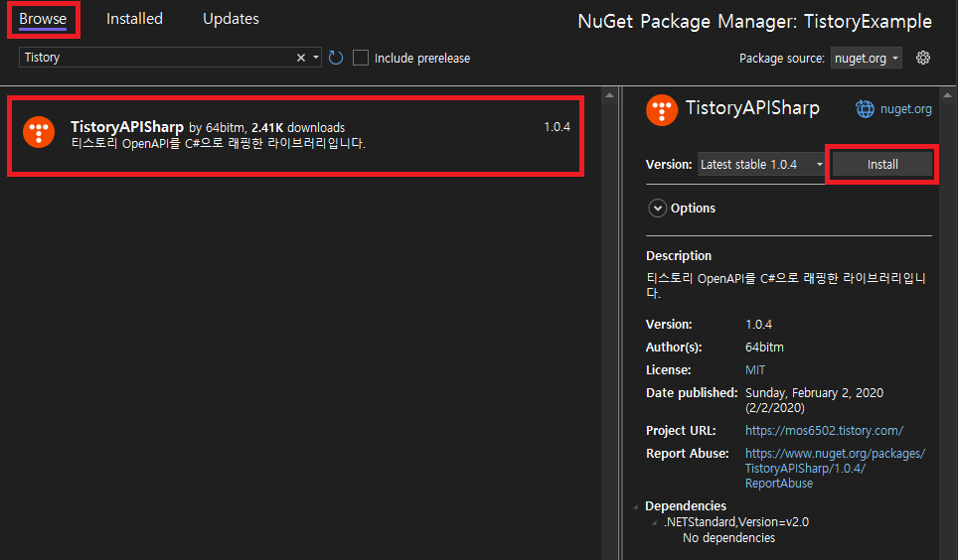958x560 pixels.
Task: Open the nuget.org link
Action: [x=905, y=109]
